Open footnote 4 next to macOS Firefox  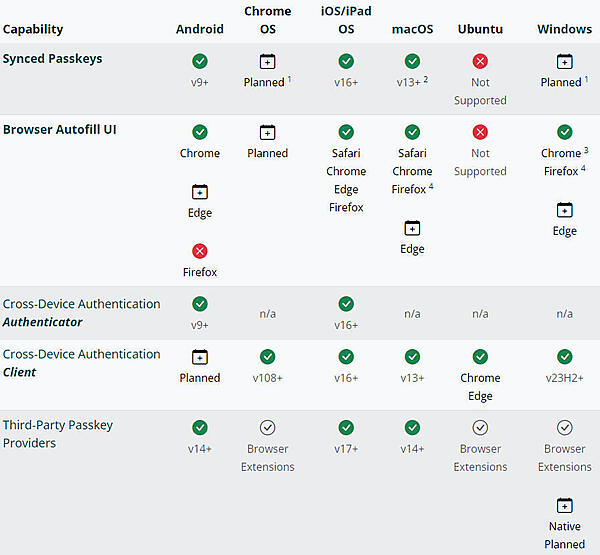(x=431, y=186)
